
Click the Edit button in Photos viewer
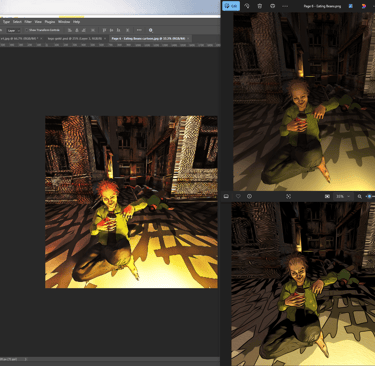(231, 6)
